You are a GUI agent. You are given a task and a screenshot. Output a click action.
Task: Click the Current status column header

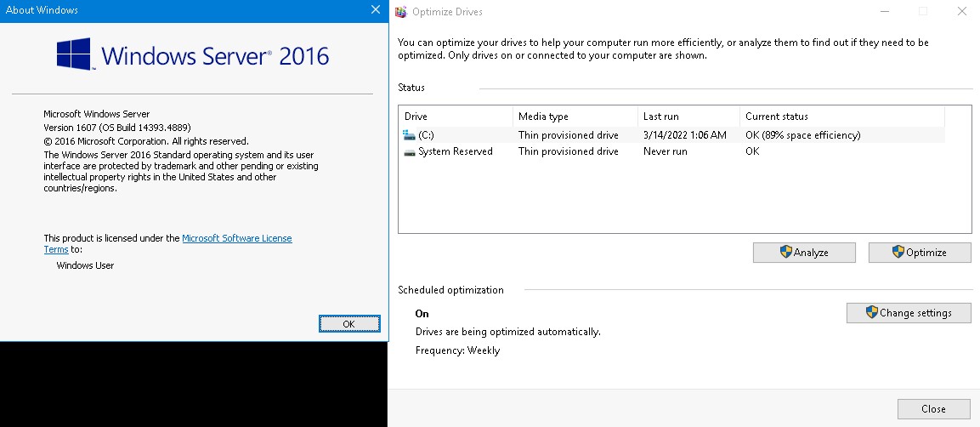click(841, 117)
